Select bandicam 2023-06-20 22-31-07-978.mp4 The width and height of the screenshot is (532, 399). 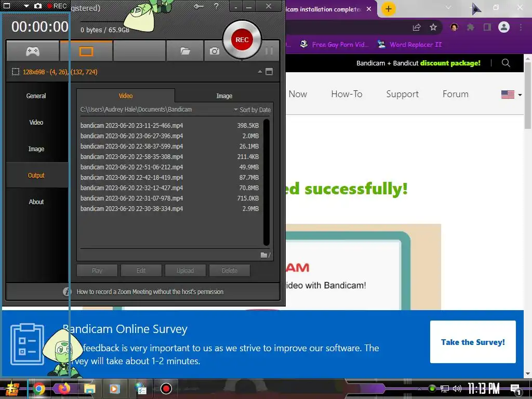click(170, 198)
